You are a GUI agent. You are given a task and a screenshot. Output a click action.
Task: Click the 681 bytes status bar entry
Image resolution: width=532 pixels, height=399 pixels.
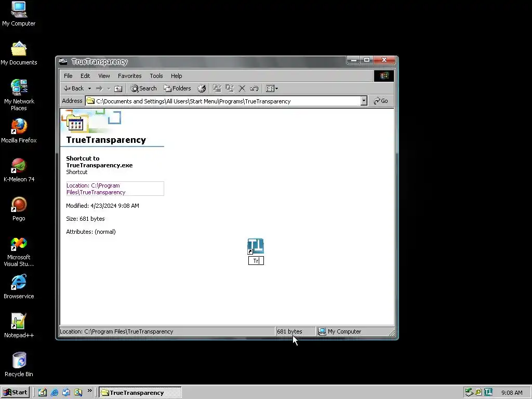click(x=289, y=331)
